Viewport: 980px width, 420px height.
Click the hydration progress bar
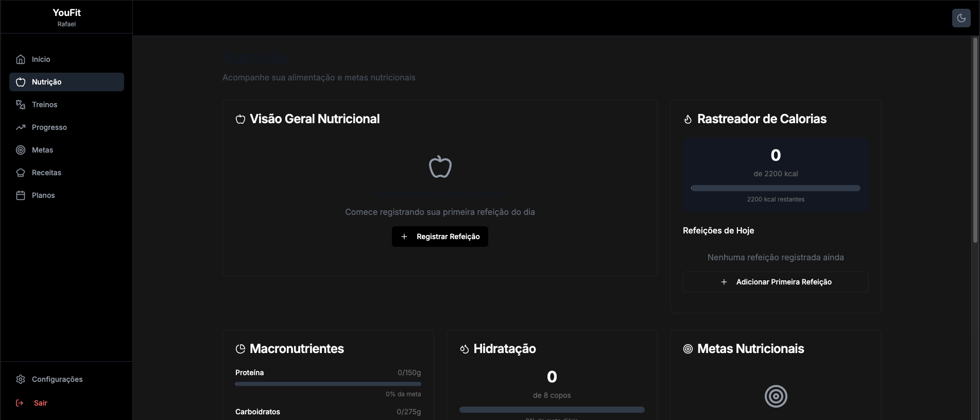point(552,410)
